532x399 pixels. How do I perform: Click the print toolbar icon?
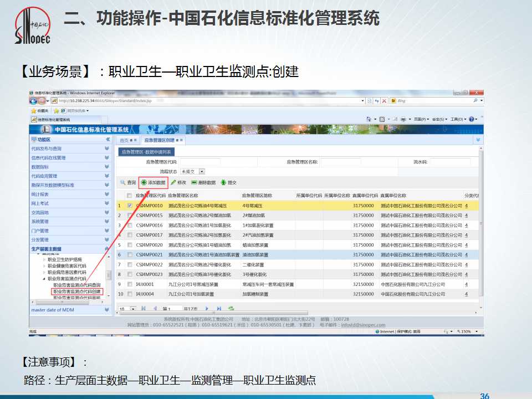pos(403,119)
